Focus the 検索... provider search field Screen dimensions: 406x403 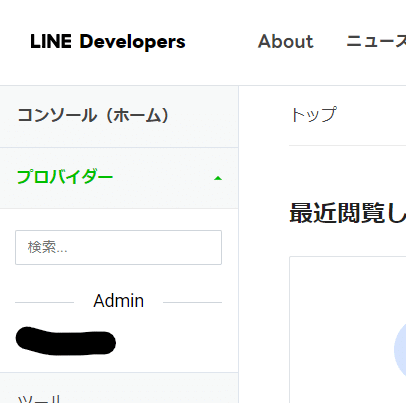click(x=118, y=247)
